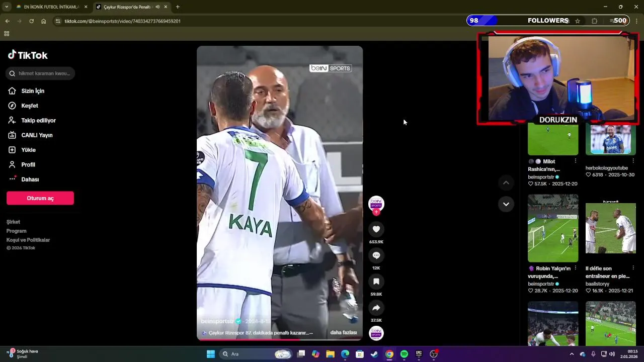Image resolution: width=644 pixels, height=362 pixels.
Task: Expand the Koşul ve Politikalar section
Action: [x=28, y=240]
